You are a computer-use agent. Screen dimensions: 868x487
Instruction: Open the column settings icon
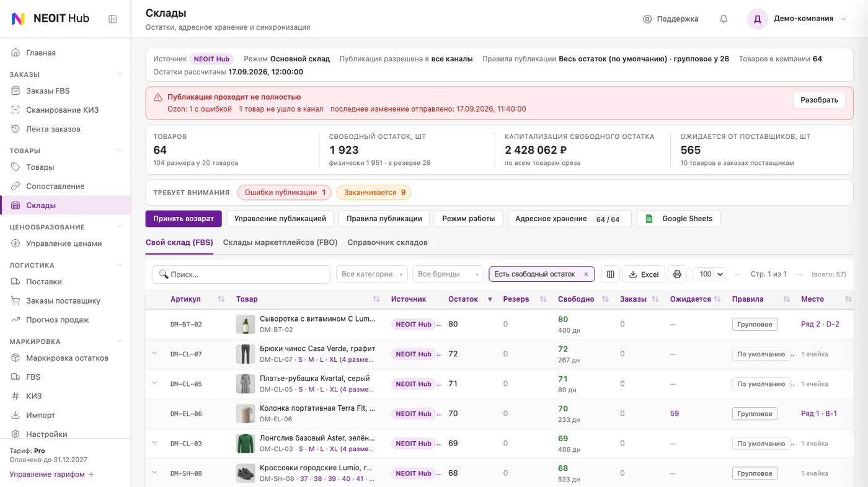pyautogui.click(x=610, y=274)
